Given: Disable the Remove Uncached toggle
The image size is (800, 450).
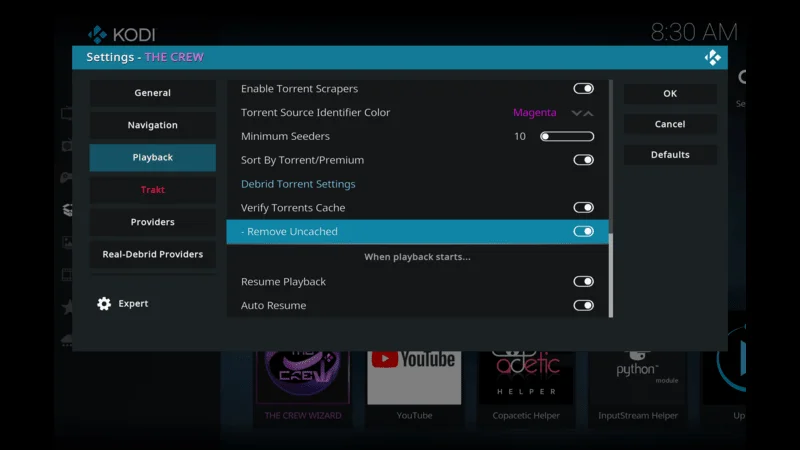Looking at the screenshot, I should (x=583, y=232).
